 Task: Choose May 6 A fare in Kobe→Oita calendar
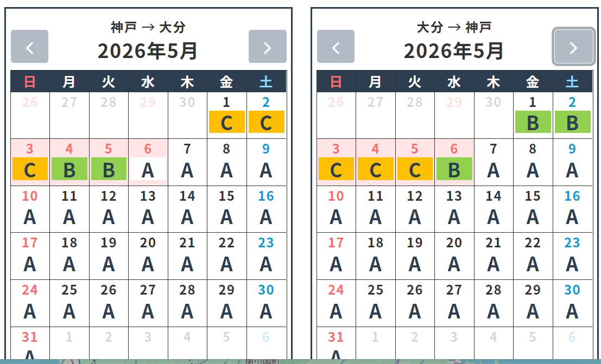click(x=148, y=169)
